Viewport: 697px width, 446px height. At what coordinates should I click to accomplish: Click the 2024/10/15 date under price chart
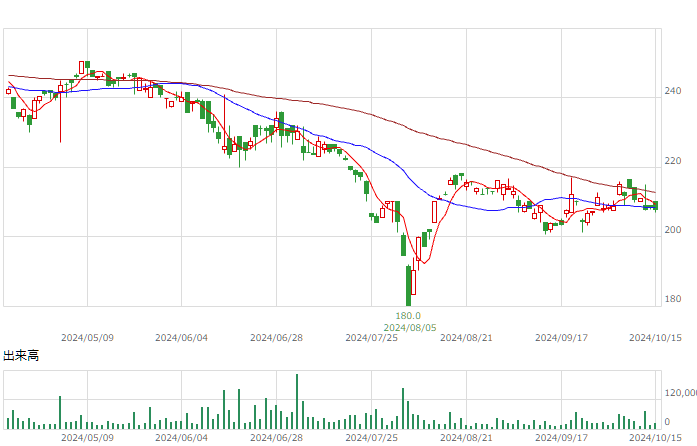pos(655,338)
